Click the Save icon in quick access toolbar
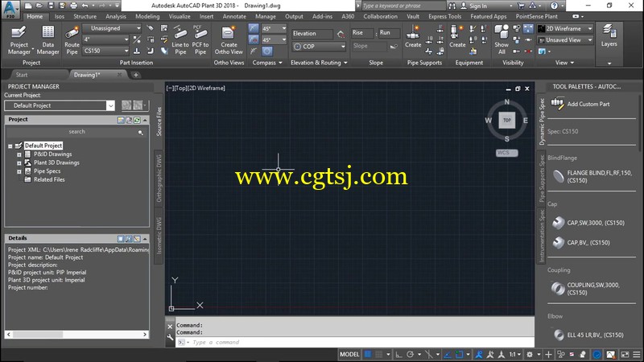The width and height of the screenshot is (644, 362). pos(51,6)
